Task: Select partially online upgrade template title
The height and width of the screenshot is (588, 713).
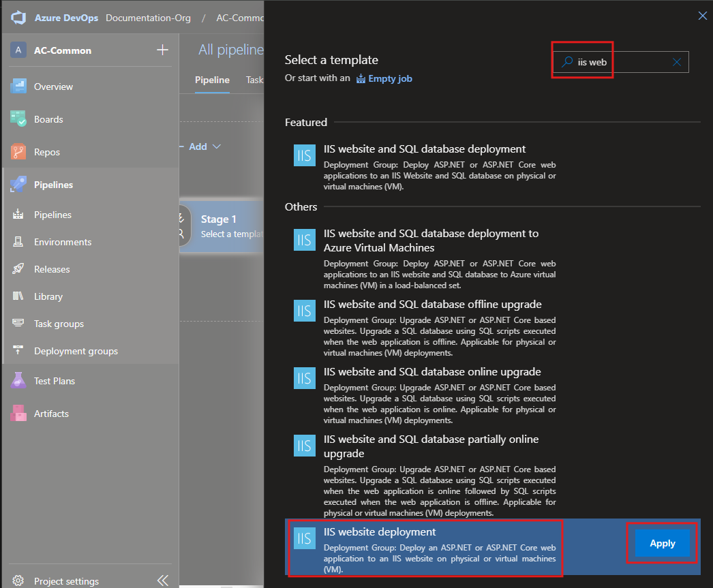Action: [x=431, y=446]
